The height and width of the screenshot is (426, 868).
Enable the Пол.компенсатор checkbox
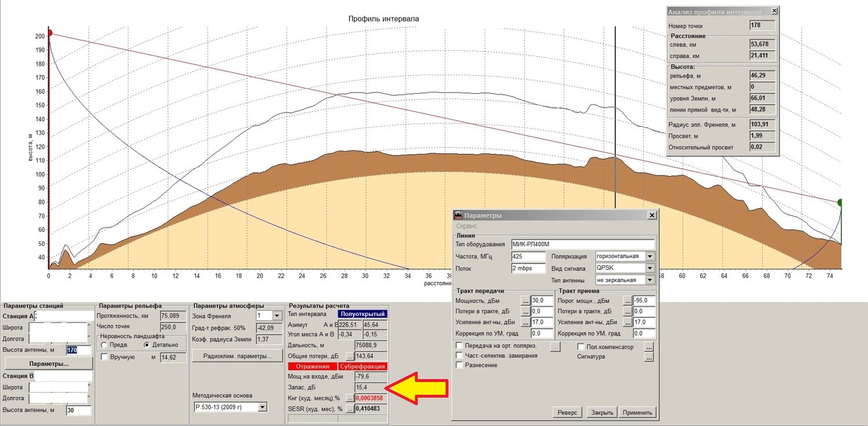coord(581,347)
